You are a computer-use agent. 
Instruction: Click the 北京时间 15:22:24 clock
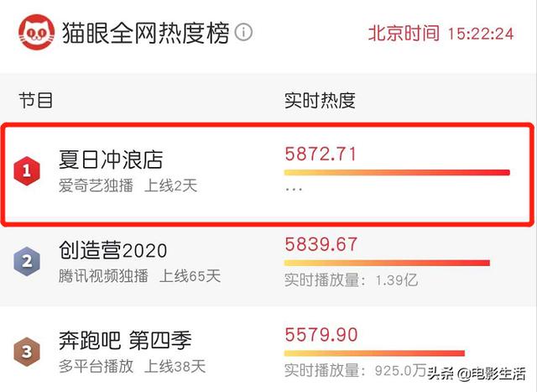tap(441, 34)
